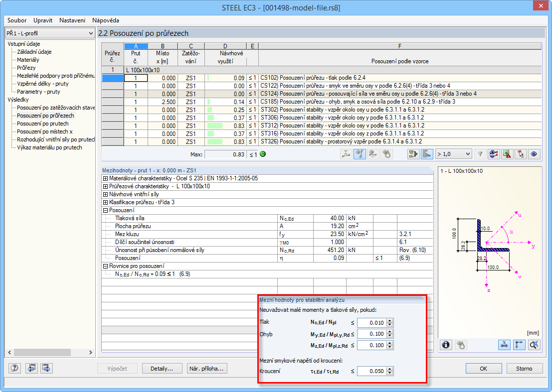The height and width of the screenshot is (392, 552).
Task: Open the > 1,0 filter dropdown
Action: coord(453,154)
